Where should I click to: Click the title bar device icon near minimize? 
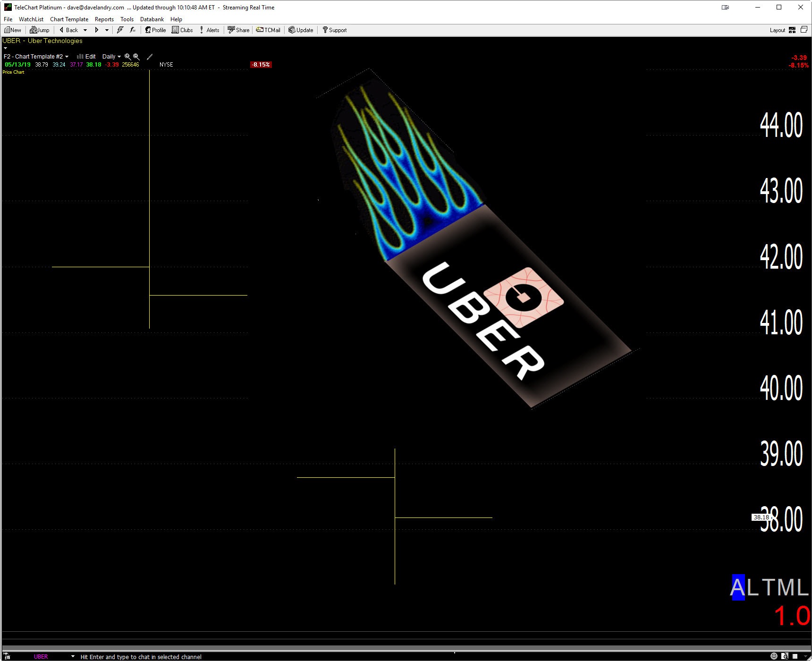pyautogui.click(x=726, y=7)
